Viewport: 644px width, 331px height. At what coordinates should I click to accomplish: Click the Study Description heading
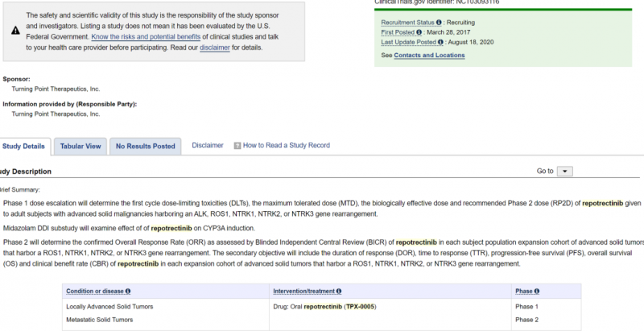(x=26, y=172)
